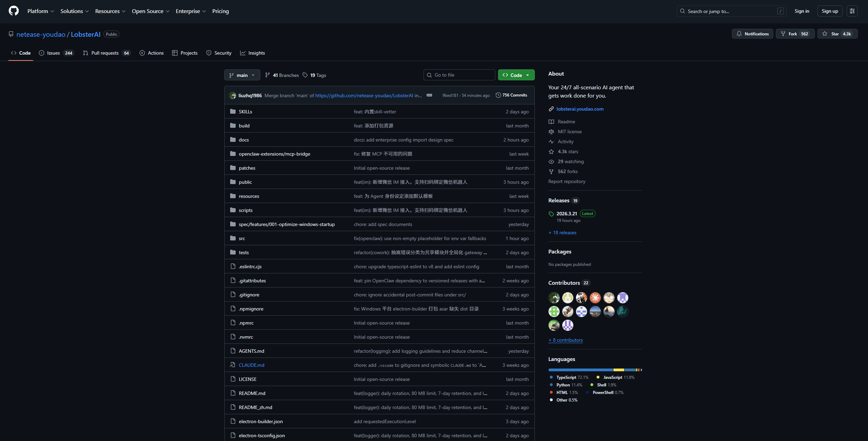Click liuzhq1986's commit author avatar
Image resolution: width=868 pixels, height=441 pixels.
233,95
